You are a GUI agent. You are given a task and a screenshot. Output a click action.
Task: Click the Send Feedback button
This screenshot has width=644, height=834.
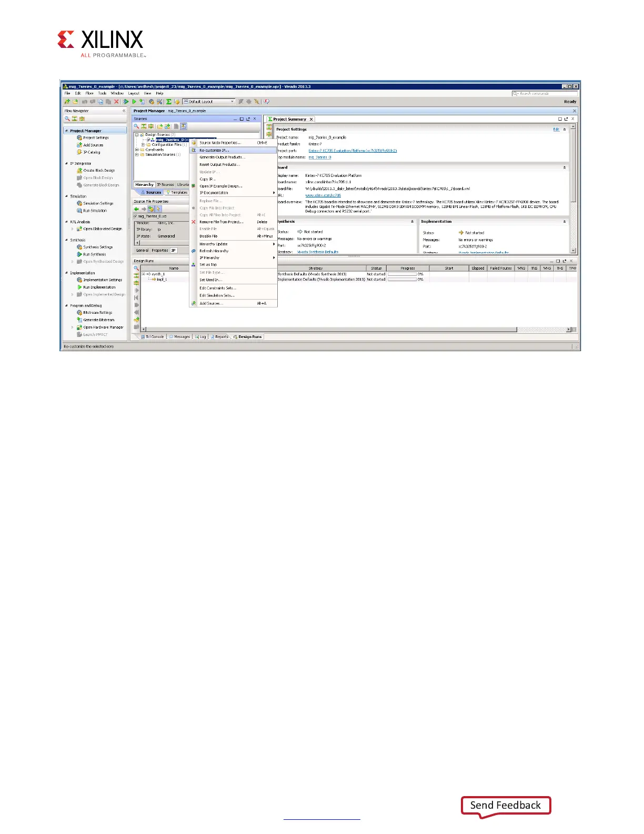coord(506,806)
